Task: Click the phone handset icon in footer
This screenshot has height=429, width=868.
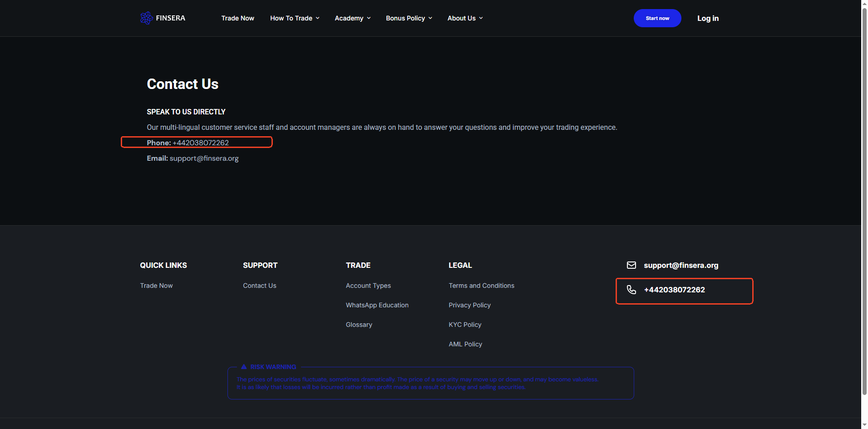Action: (x=631, y=290)
